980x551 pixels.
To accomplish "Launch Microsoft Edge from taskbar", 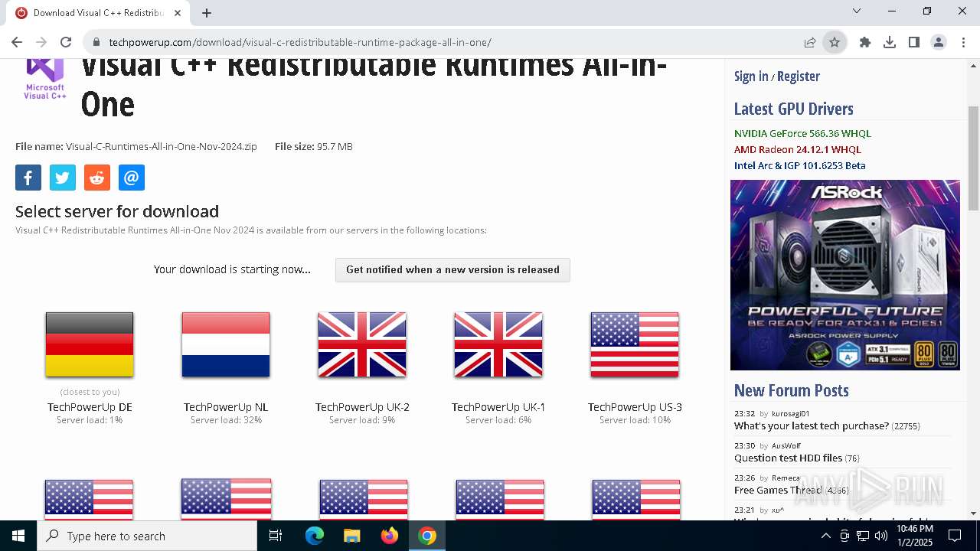I will (315, 536).
